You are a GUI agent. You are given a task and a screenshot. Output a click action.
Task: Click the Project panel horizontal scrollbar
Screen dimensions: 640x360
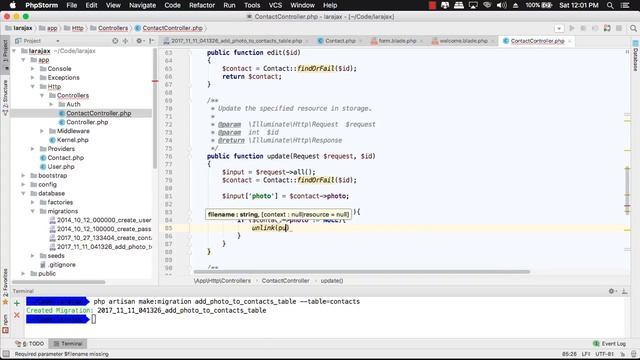pyautogui.click(x=59, y=282)
